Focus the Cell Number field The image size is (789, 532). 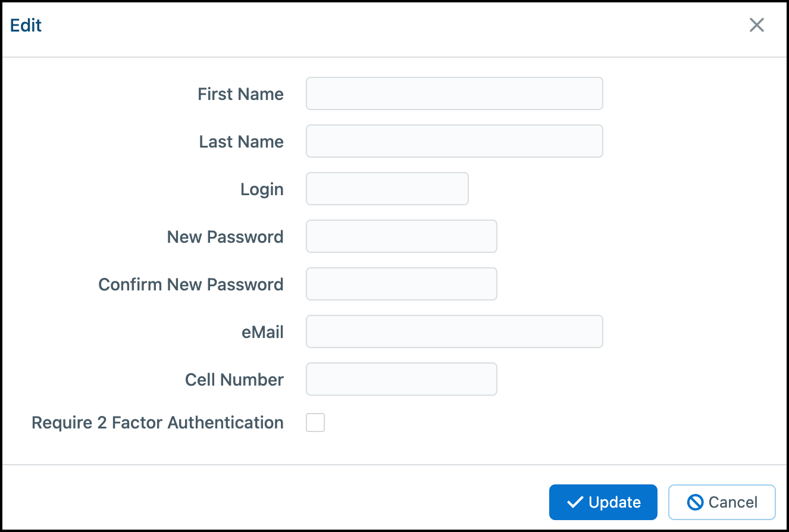(x=402, y=379)
